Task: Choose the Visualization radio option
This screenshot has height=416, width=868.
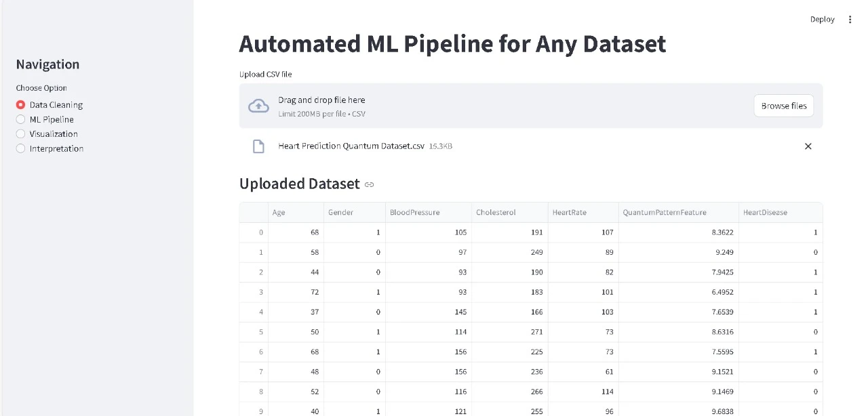Action: [x=21, y=134]
